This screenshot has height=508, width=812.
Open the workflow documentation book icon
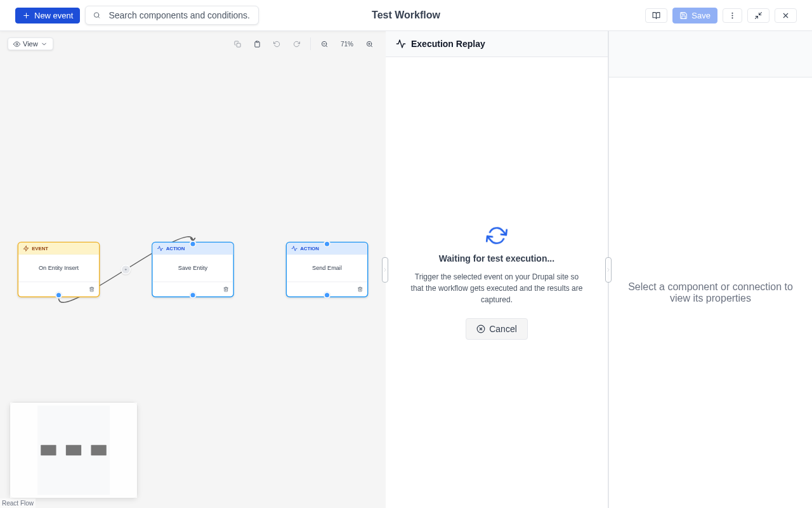click(656, 15)
